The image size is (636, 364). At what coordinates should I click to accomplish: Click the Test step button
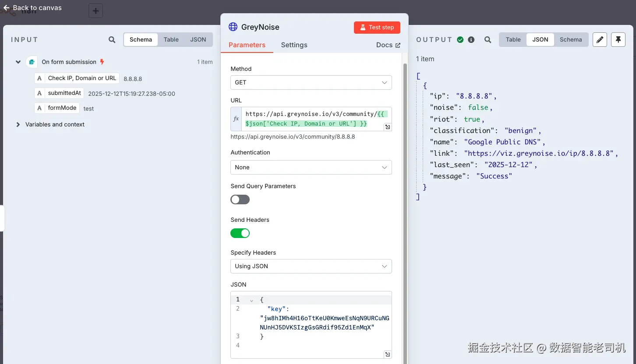pos(377,27)
